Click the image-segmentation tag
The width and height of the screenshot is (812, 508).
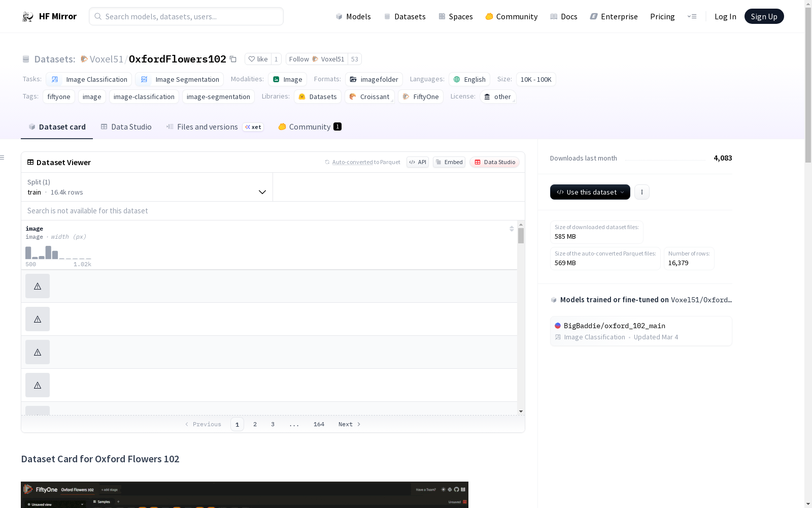coord(218,97)
